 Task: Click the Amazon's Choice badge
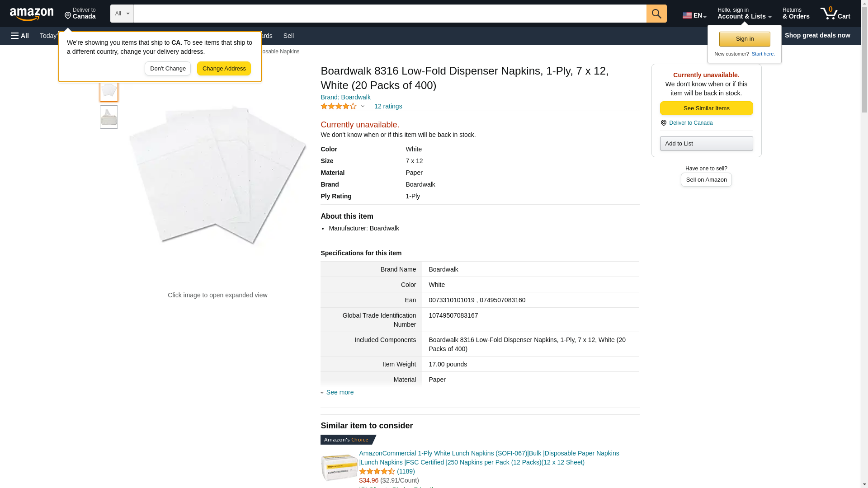click(347, 440)
